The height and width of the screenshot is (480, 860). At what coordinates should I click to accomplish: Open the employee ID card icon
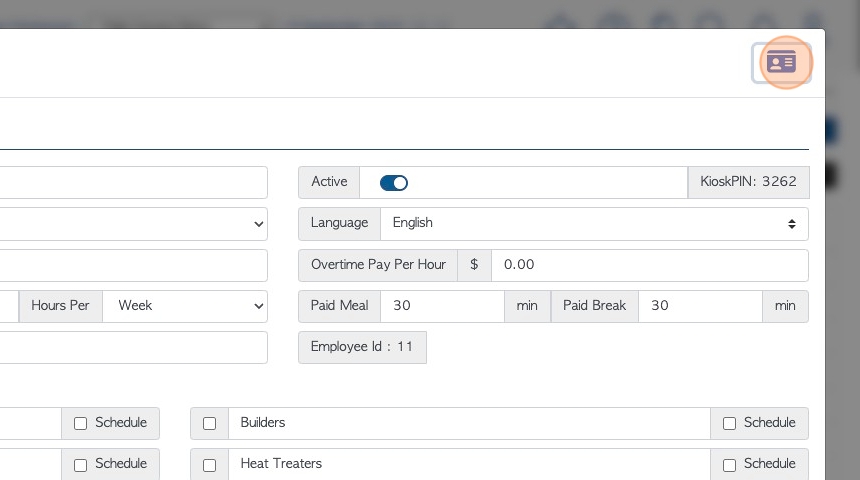(x=781, y=63)
